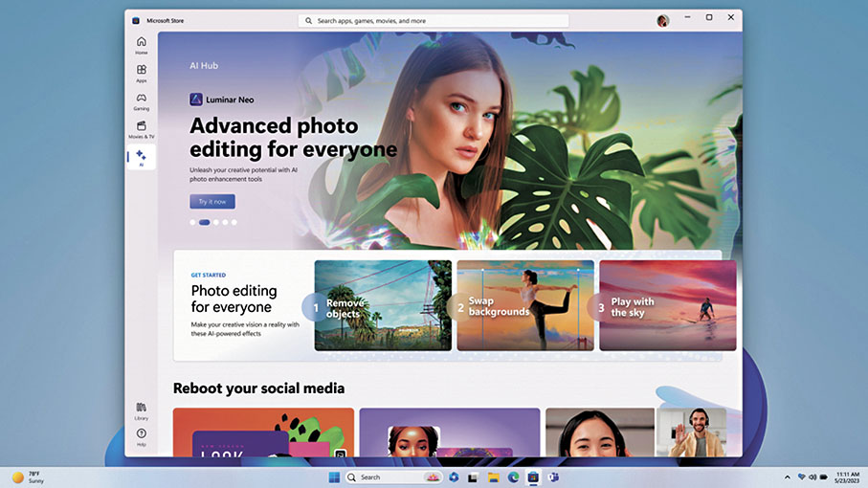Open the Remove objects card
This screenshot has width=868, height=488.
coord(383,305)
